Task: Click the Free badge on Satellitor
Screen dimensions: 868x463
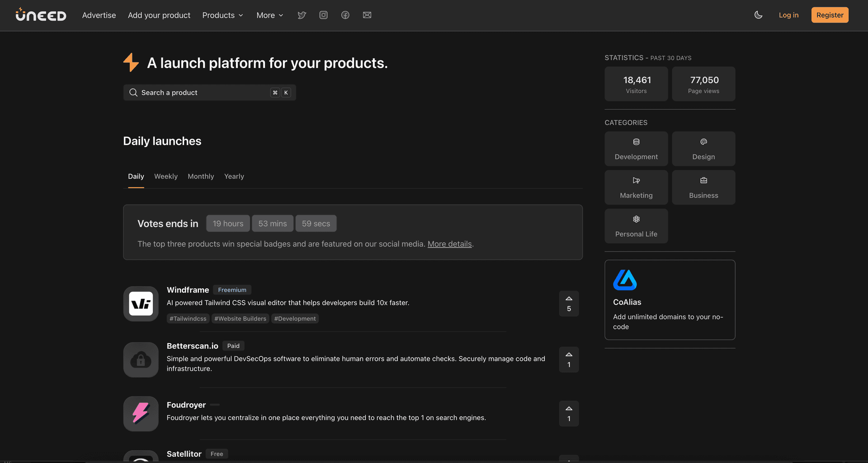Action: (x=217, y=454)
